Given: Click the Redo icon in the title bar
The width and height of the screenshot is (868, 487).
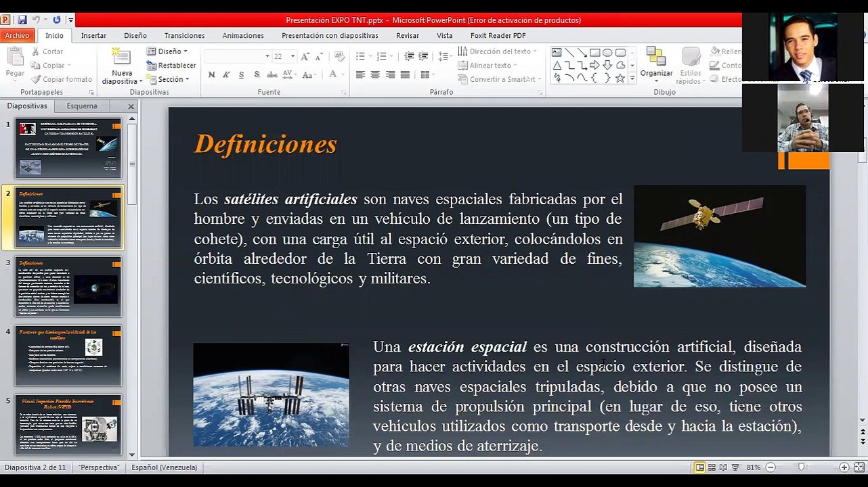Looking at the screenshot, I should pyautogui.click(x=56, y=20).
